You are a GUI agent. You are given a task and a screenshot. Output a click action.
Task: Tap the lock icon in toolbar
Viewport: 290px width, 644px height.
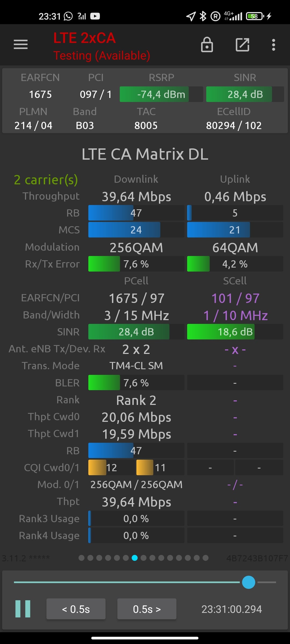[x=207, y=45]
